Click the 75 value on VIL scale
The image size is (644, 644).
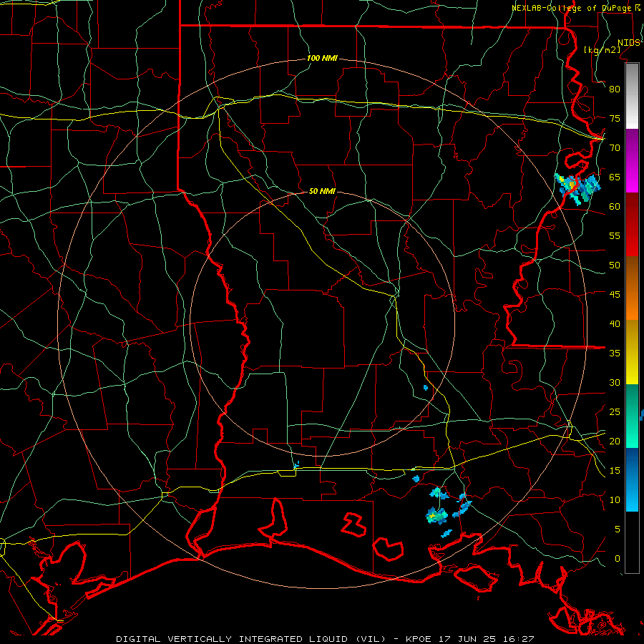point(615,119)
